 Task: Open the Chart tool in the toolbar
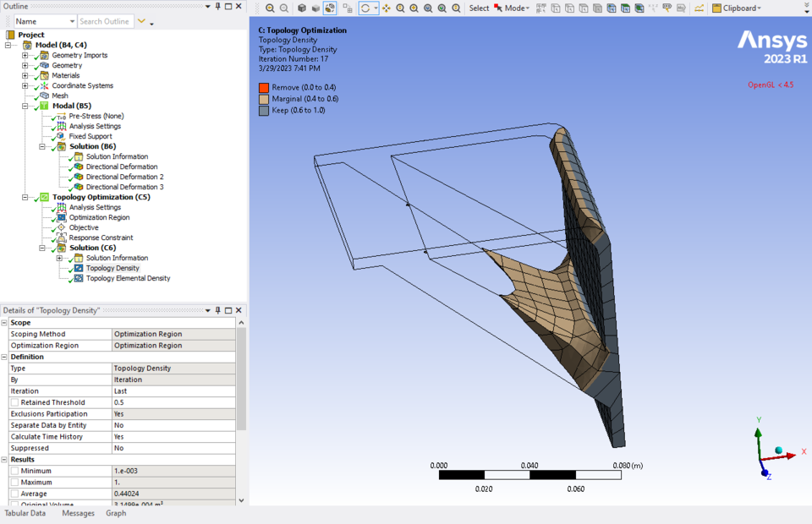pyautogui.click(x=700, y=8)
